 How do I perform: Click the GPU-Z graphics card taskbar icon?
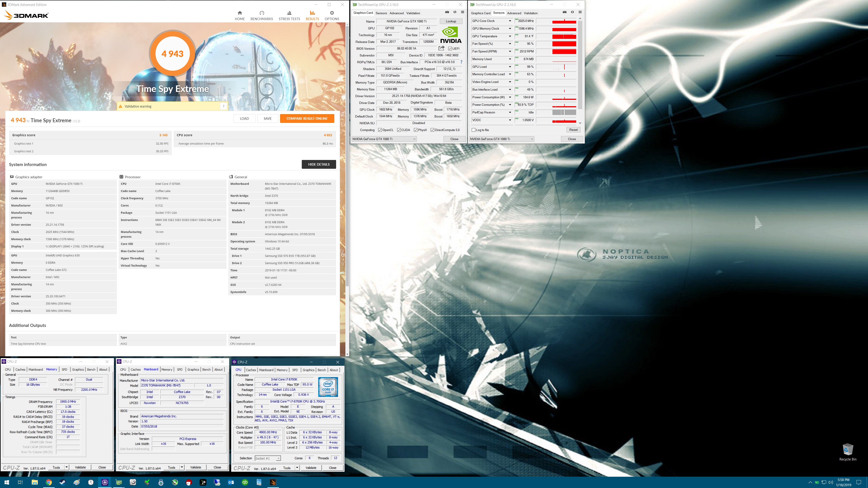pyautogui.click(x=119, y=482)
